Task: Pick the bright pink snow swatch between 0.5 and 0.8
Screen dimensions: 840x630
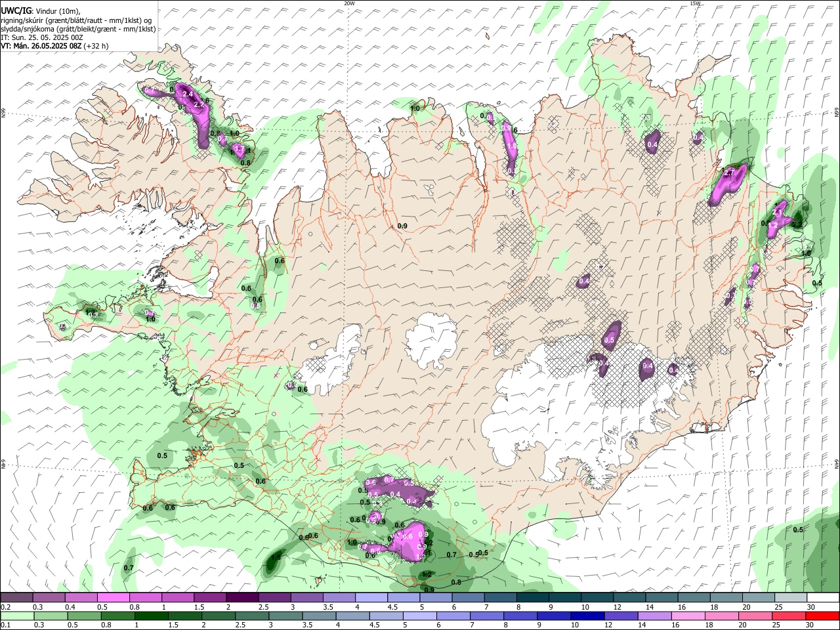Action: 114,598
